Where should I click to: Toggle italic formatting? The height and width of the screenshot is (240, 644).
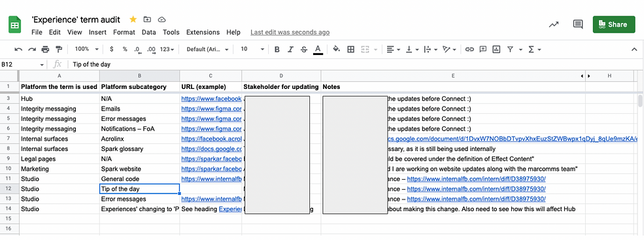290,49
